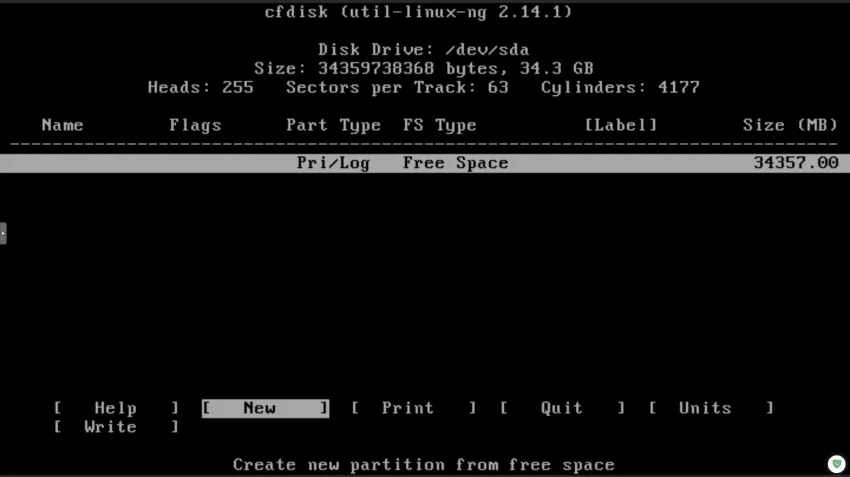The height and width of the screenshot is (477, 850).
Task: Select the Units menu option
Action: [711, 408]
